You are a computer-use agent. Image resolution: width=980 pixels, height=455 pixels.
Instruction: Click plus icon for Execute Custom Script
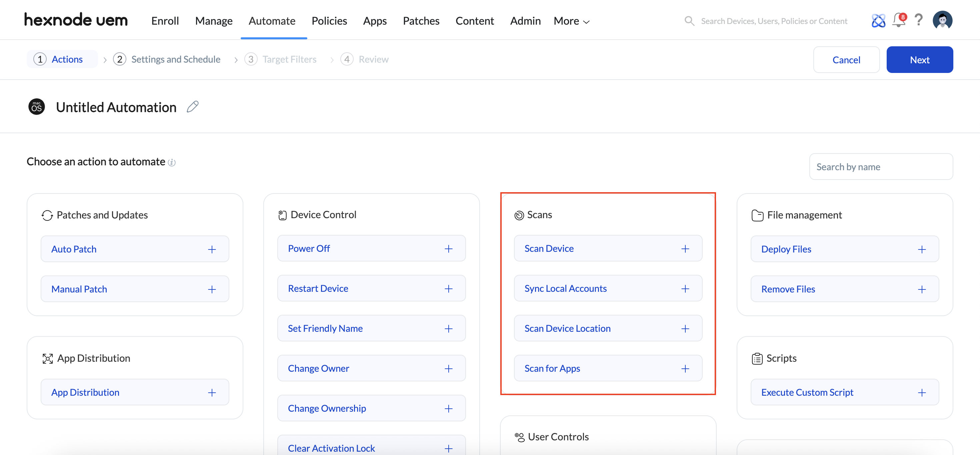coord(921,393)
